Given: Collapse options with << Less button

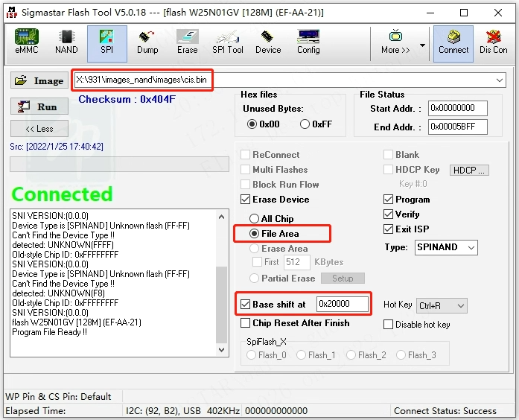Looking at the screenshot, I should [39, 129].
